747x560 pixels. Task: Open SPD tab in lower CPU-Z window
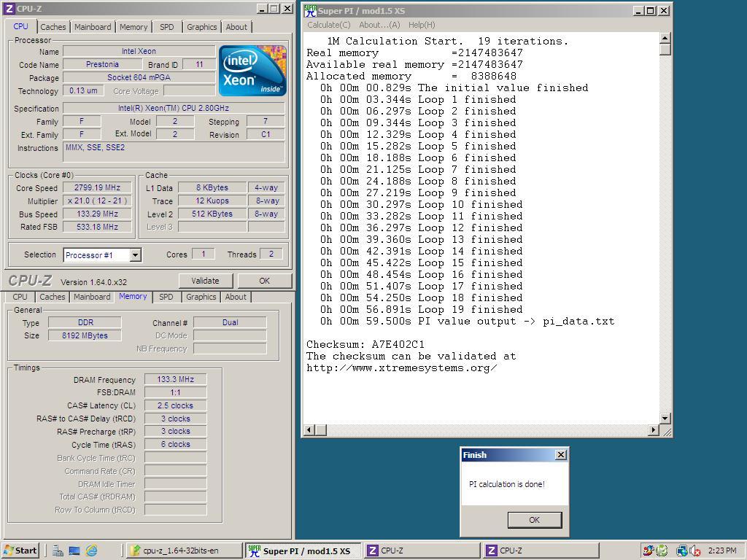[166, 297]
